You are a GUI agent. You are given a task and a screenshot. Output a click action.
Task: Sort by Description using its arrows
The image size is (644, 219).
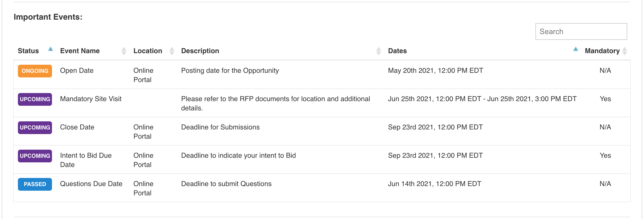point(379,51)
